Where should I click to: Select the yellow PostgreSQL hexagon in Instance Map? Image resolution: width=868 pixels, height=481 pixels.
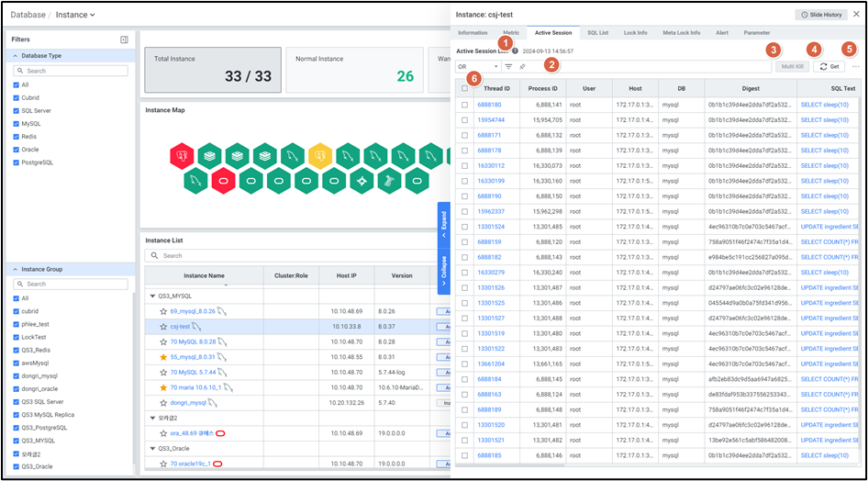tap(318, 154)
